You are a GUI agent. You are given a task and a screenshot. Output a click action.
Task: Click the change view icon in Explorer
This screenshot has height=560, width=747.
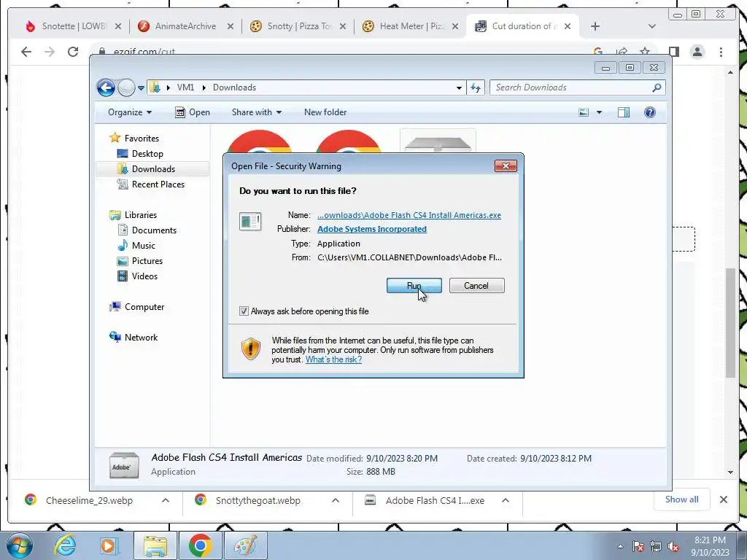click(x=584, y=112)
